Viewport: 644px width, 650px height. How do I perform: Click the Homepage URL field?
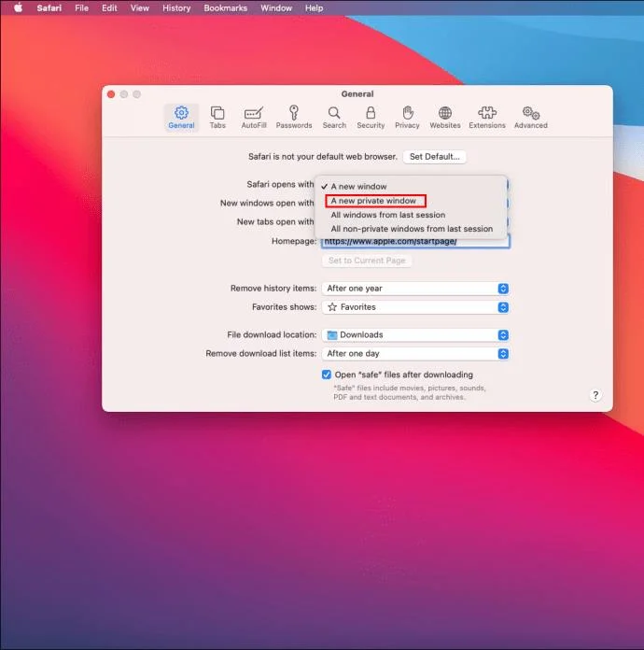click(x=415, y=242)
